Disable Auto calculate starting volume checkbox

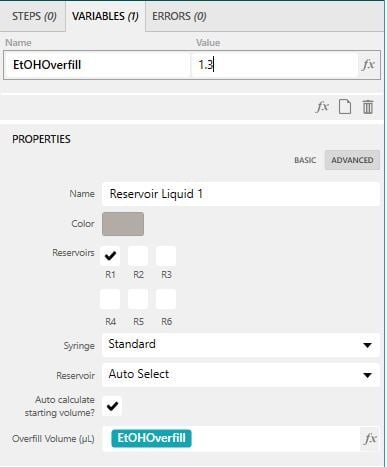pos(112,406)
